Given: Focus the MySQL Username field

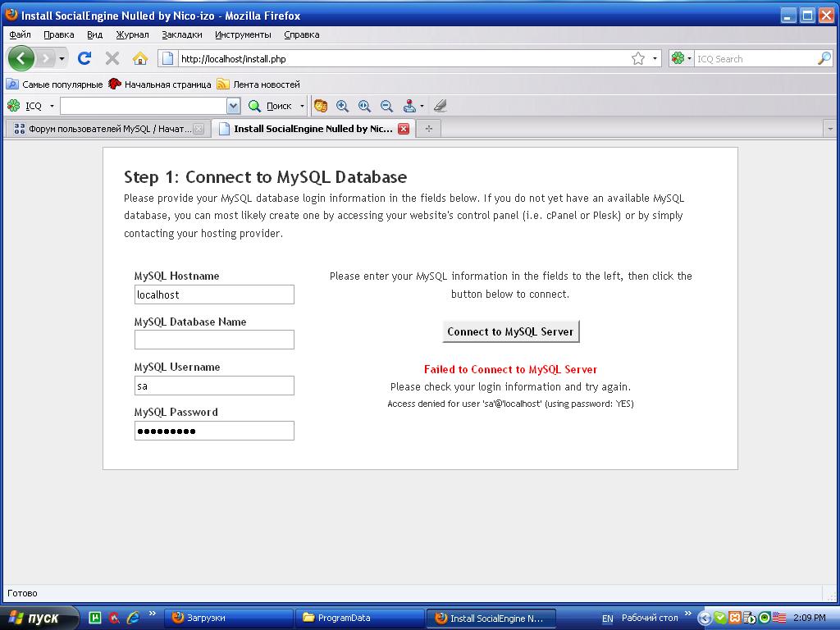Looking at the screenshot, I should coord(214,386).
